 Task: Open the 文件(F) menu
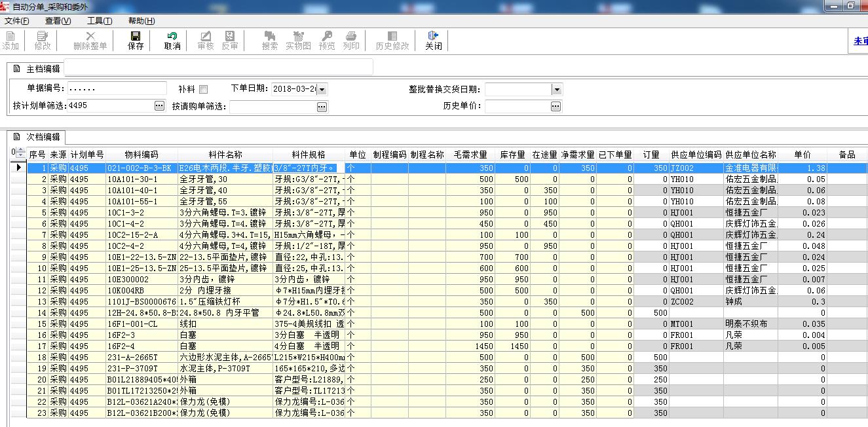tap(17, 21)
